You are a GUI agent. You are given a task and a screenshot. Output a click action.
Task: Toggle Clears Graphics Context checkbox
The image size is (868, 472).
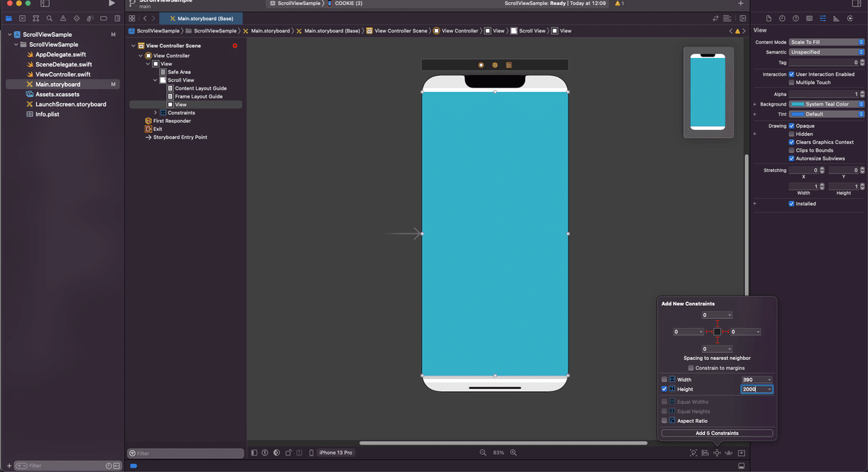pyautogui.click(x=791, y=142)
